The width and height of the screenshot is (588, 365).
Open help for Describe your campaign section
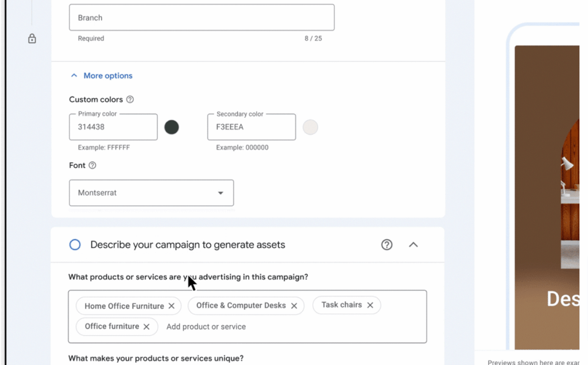coord(386,245)
